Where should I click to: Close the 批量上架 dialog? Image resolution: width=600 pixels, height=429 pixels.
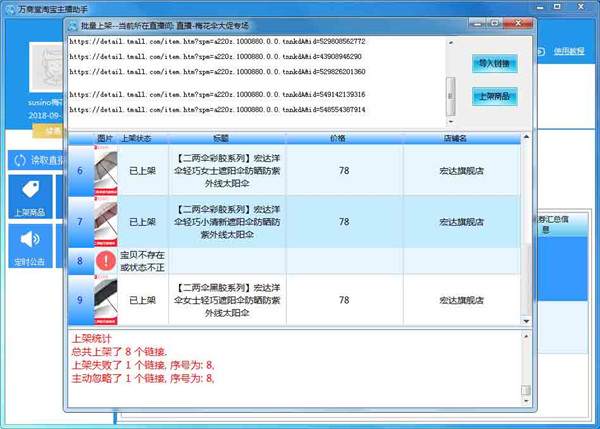pyautogui.click(x=518, y=24)
